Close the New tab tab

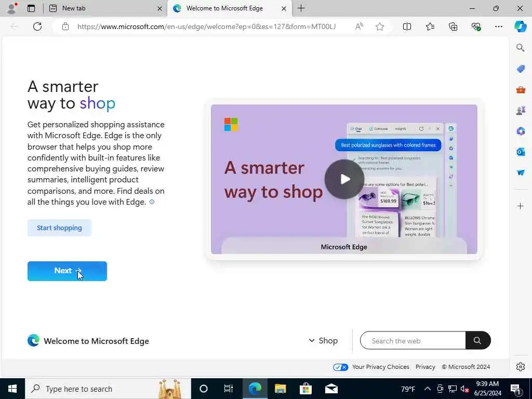click(159, 8)
